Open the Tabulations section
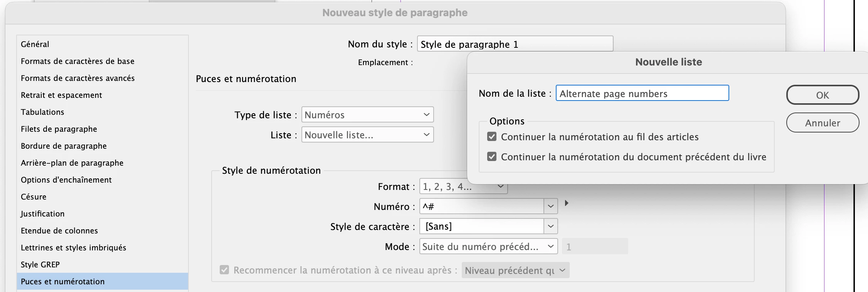Image resolution: width=868 pixels, height=292 pixels. click(42, 112)
